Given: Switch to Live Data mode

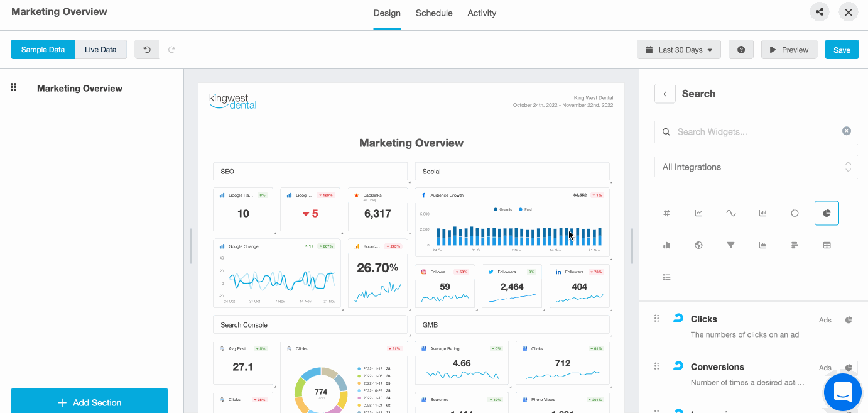Looking at the screenshot, I should pyautogui.click(x=100, y=50).
